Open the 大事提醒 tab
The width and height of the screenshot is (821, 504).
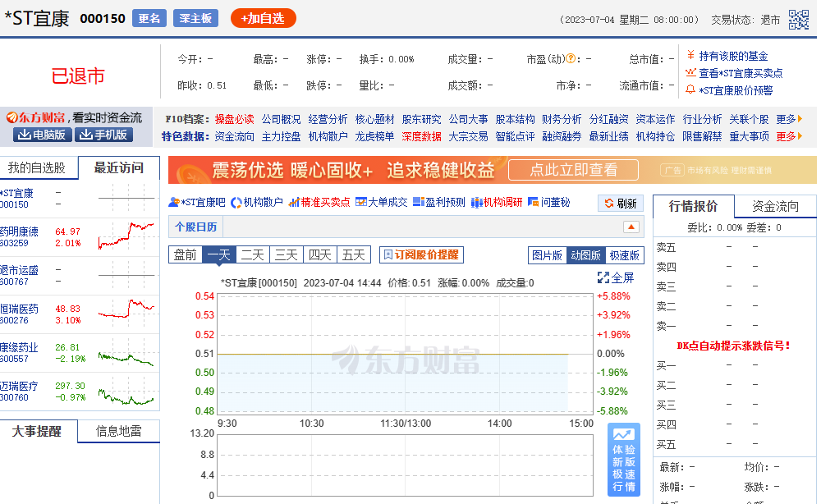click(38, 431)
